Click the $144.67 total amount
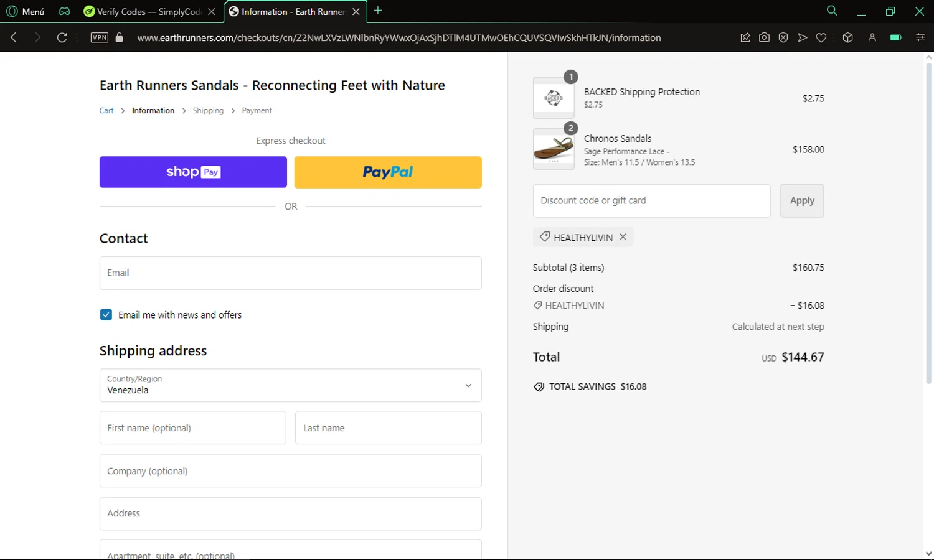Viewport: 934px width, 560px height. 803,357
